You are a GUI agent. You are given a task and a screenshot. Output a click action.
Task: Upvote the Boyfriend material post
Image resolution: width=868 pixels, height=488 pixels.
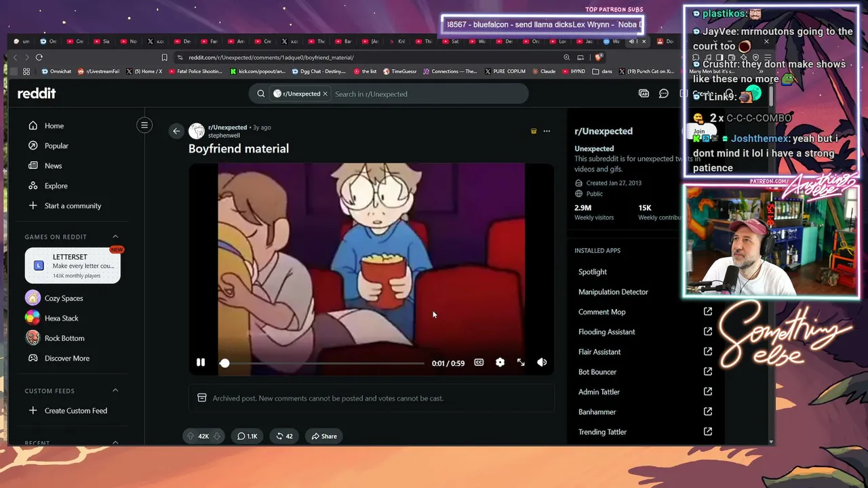click(x=191, y=436)
